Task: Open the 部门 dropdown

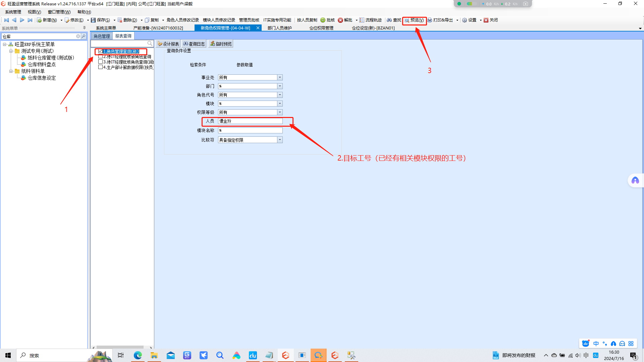Action: [280, 86]
